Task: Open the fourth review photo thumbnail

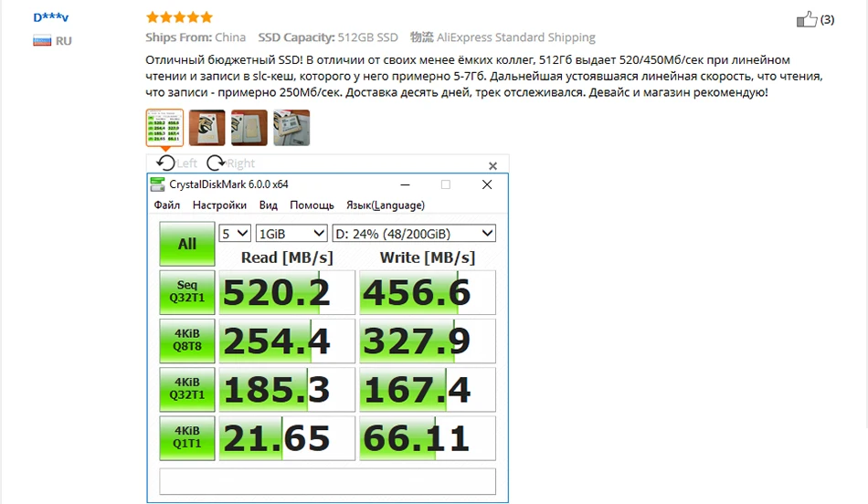Action: click(x=291, y=128)
